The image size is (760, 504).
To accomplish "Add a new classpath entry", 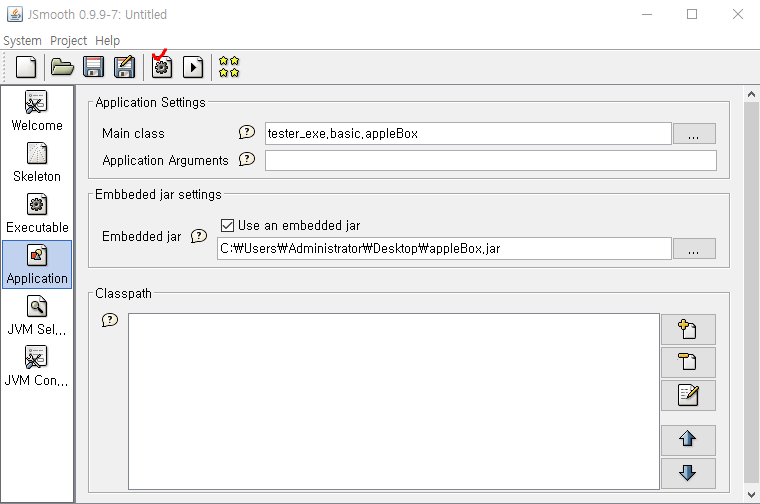I will pos(688,330).
